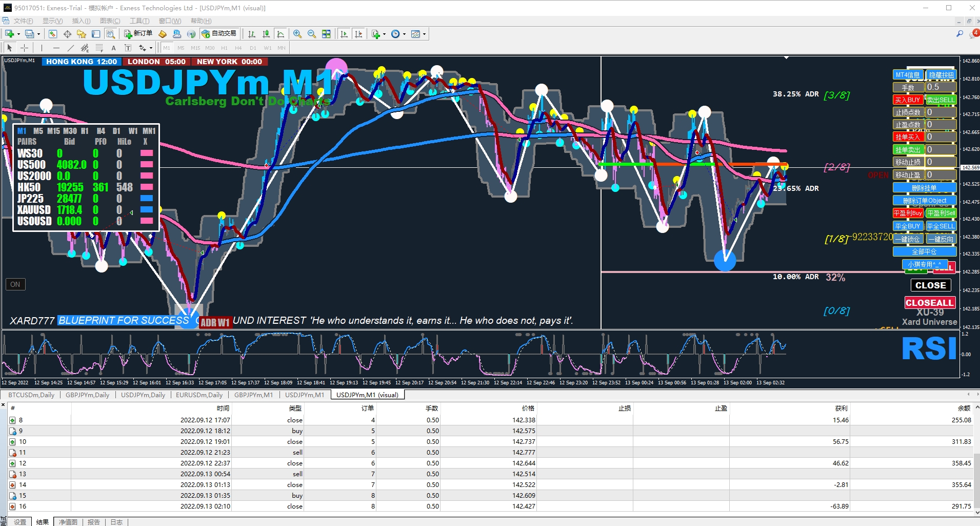980x526 pixels.
Task: Open the chart templates dropdown arrow
Action: click(424, 34)
